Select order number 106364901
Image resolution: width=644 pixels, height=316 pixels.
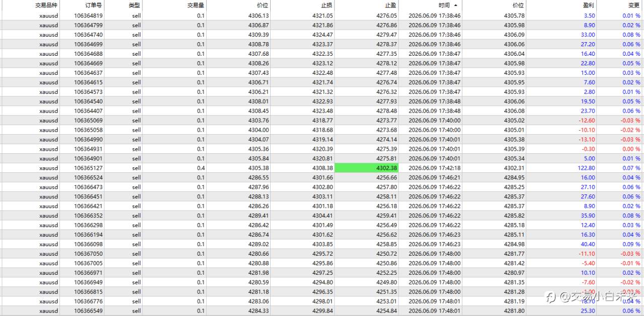click(88, 159)
